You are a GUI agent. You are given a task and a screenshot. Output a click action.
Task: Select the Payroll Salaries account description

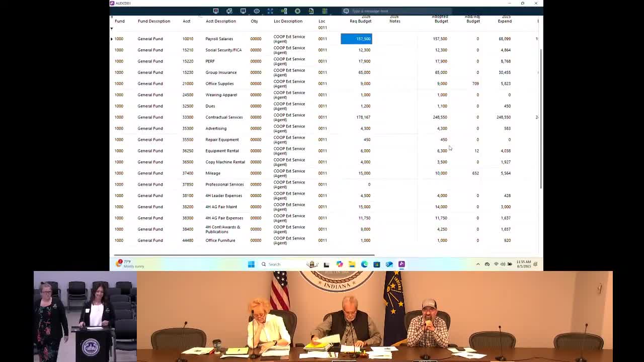click(219, 39)
